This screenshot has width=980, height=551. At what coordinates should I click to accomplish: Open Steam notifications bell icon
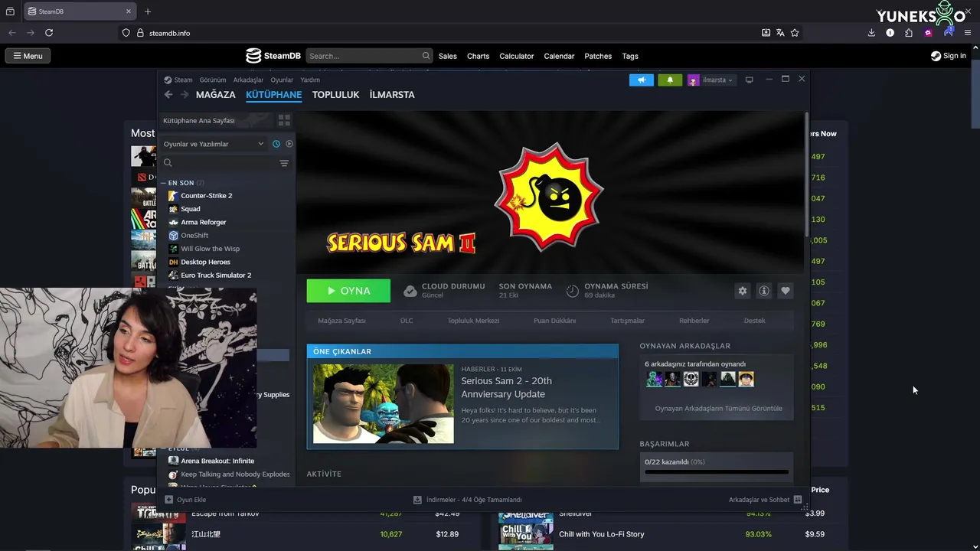(x=670, y=80)
